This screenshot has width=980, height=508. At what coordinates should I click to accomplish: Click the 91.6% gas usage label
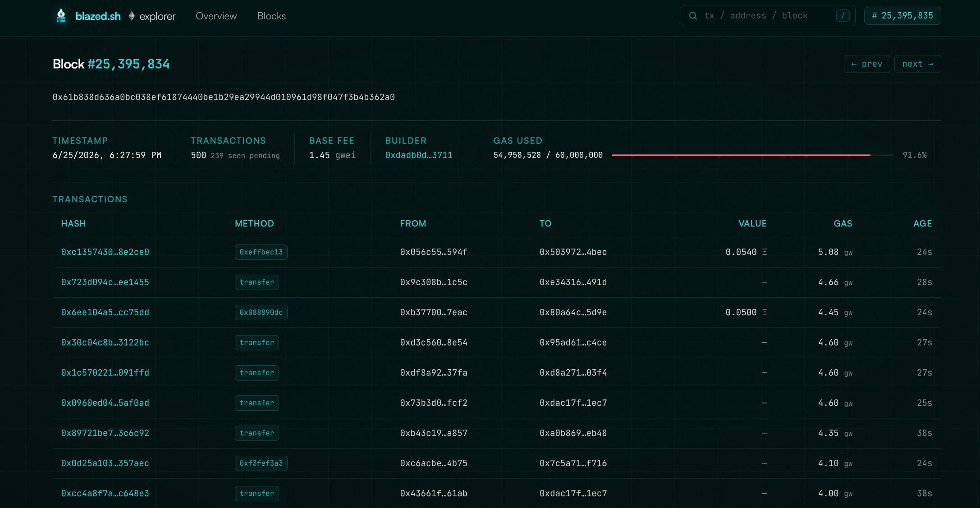click(915, 155)
